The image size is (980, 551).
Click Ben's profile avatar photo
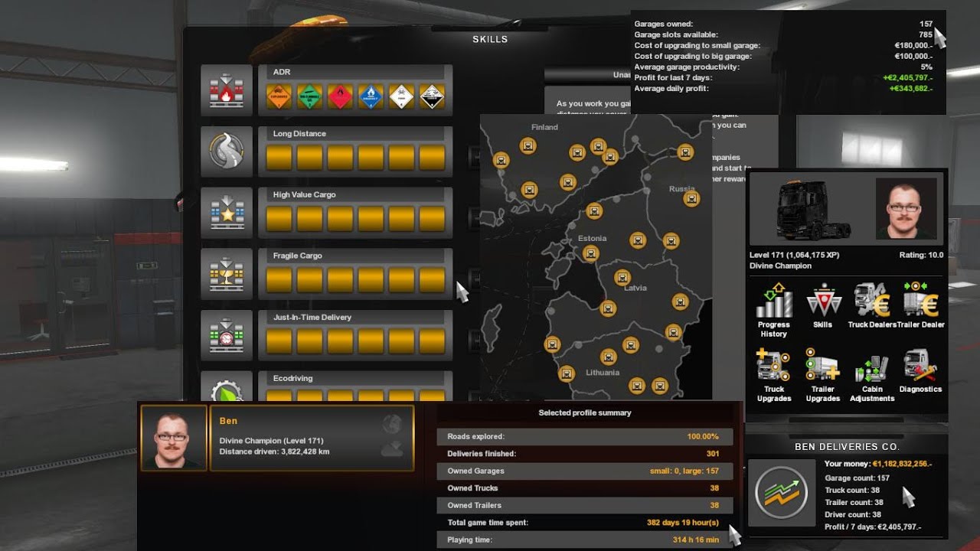click(174, 438)
